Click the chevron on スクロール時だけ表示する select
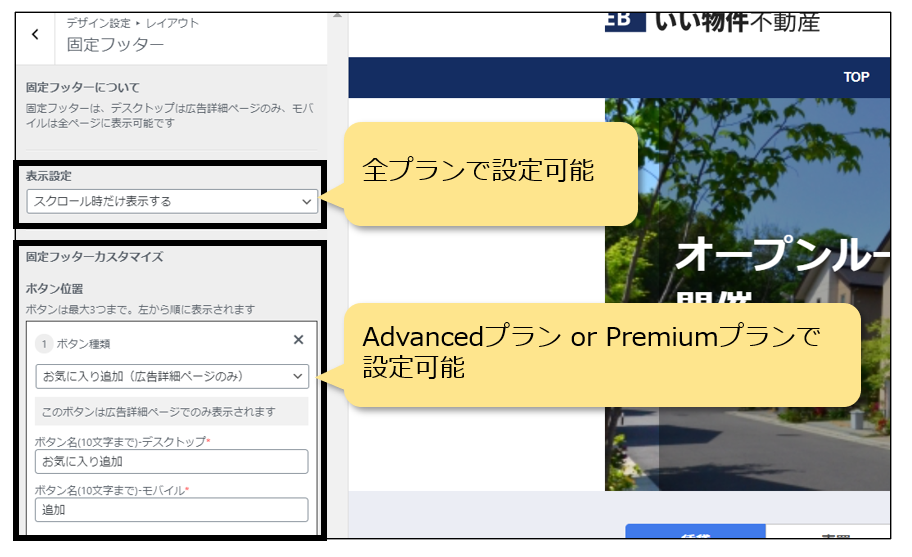The image size is (912, 557). coord(306,201)
